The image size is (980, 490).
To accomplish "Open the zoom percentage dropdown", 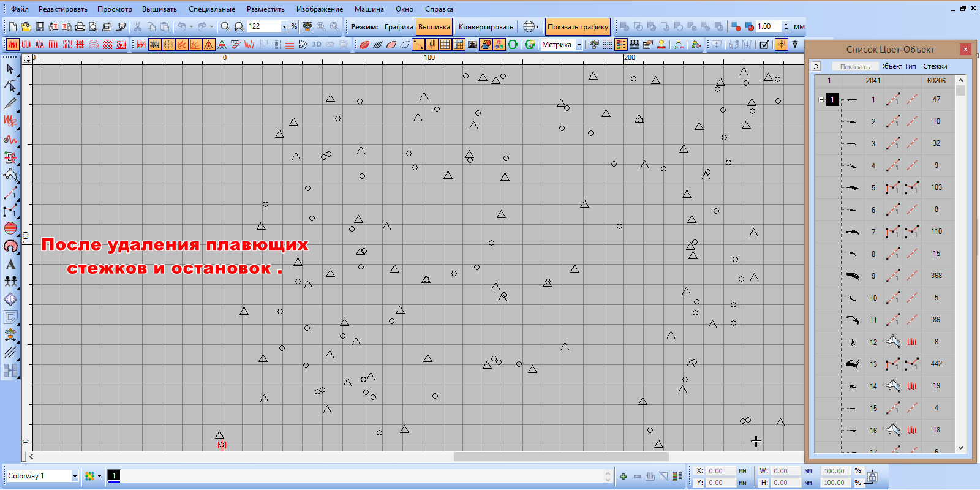I will pos(284,26).
